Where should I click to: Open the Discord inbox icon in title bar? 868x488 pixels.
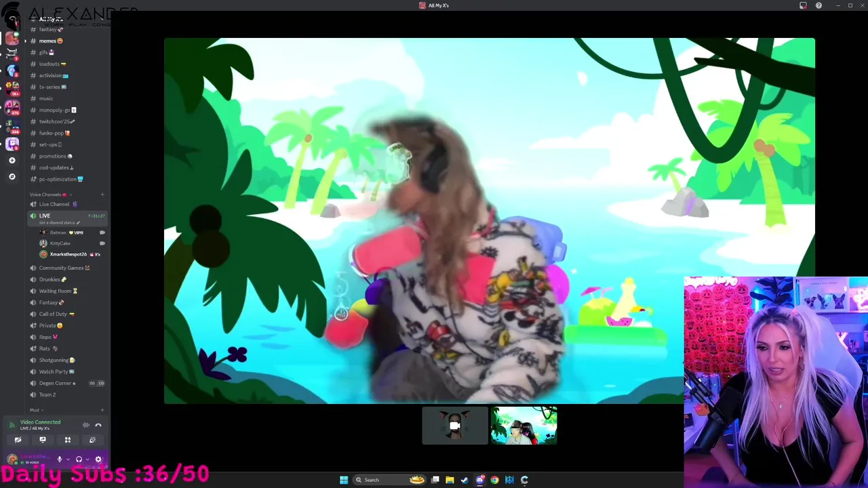[803, 5]
